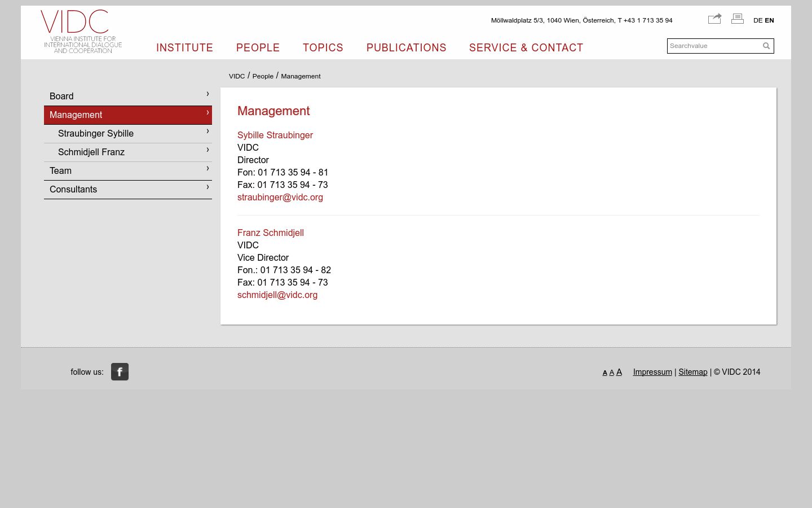Expand the Team chevron arrow
The image size is (812, 508).
208,168
